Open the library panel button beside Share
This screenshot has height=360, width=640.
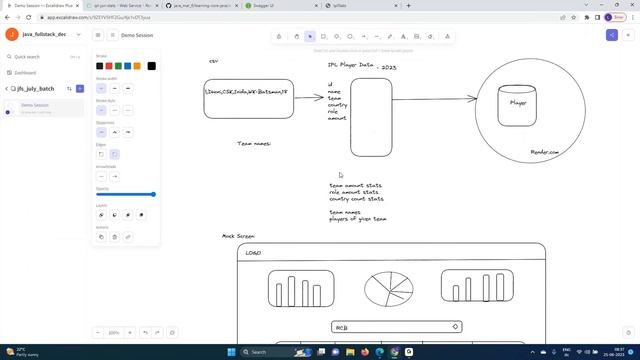point(628,35)
